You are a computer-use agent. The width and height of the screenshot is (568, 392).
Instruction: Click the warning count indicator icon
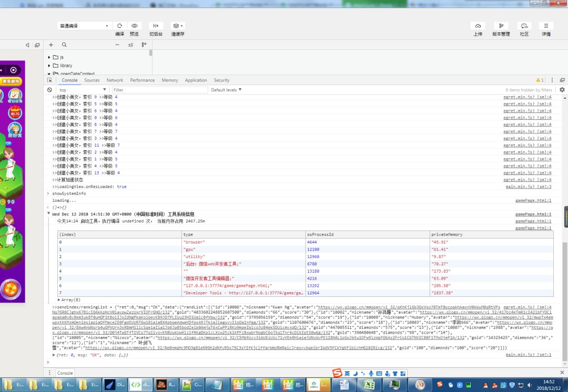pyautogui.click(x=540, y=80)
